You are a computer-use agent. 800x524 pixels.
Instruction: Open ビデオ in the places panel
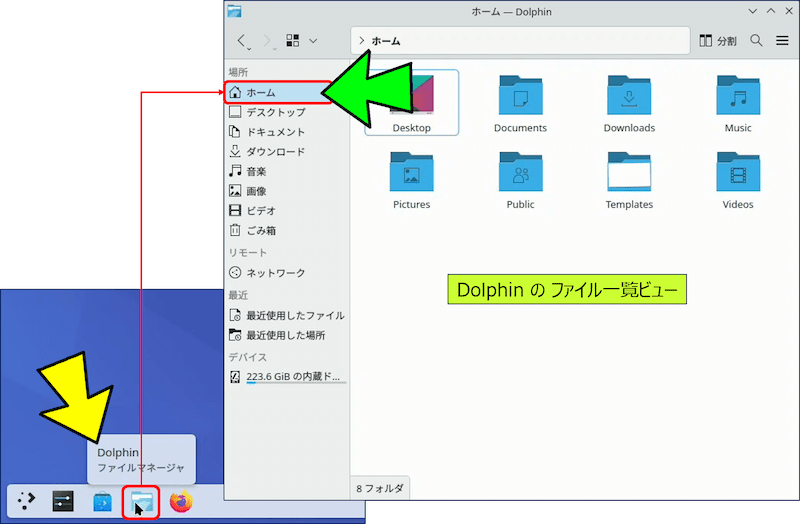(x=287, y=210)
